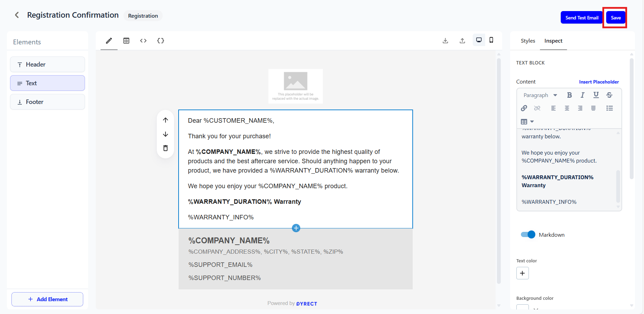Open the JSON braces view icon
Viewport: 644px width, 314px height.
pos(161,41)
